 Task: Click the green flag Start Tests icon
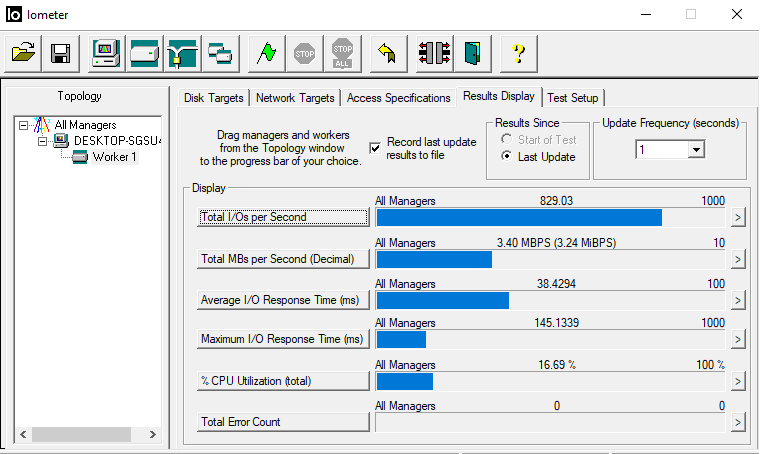pos(266,54)
